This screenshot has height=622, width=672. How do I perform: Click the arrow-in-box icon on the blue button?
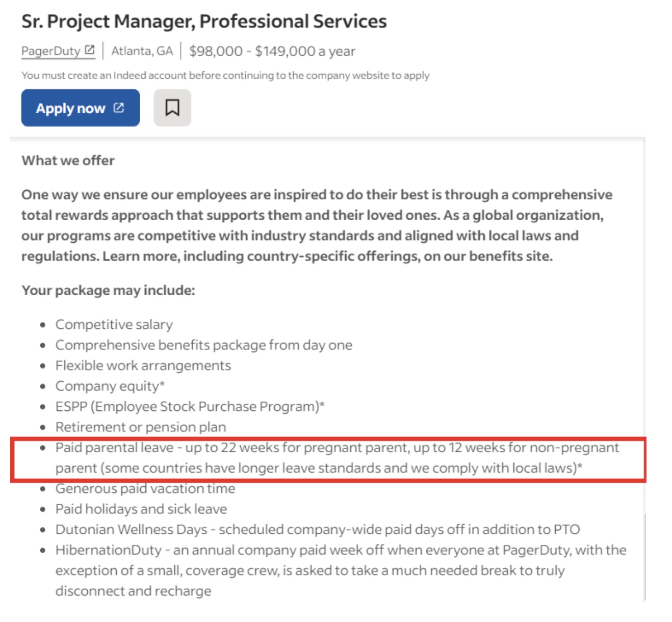coord(119,108)
